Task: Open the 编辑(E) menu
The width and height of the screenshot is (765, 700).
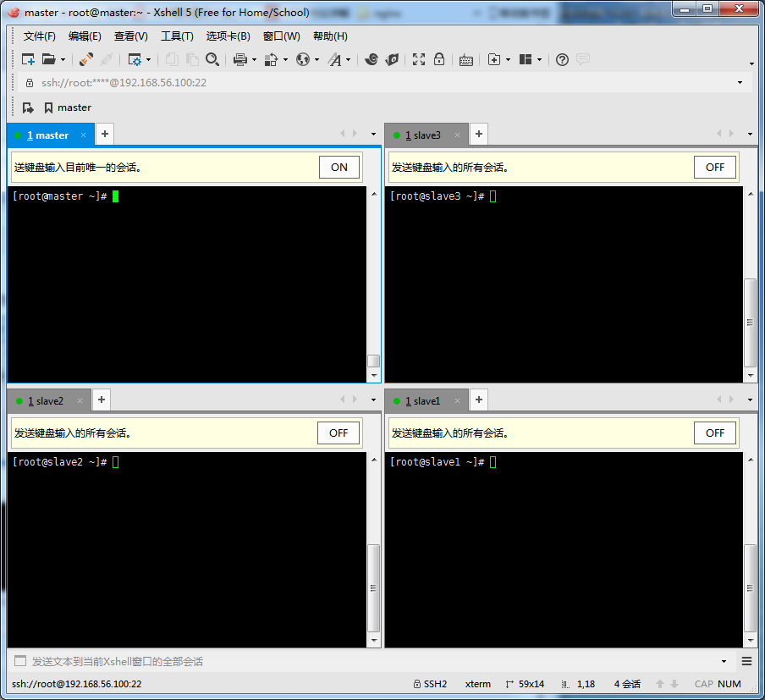Action: [85, 36]
